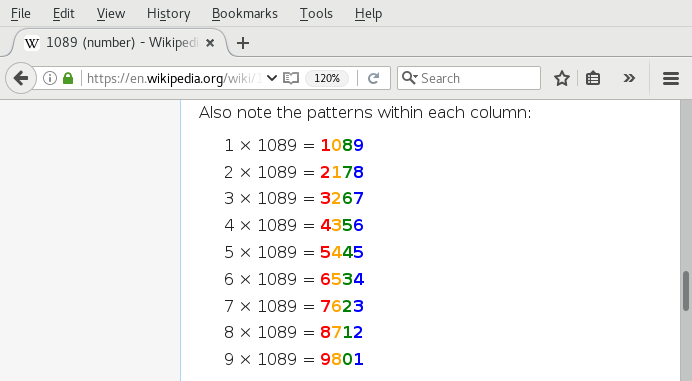Toggle Reader View book icon
The height and width of the screenshot is (381, 692).
tap(291, 78)
